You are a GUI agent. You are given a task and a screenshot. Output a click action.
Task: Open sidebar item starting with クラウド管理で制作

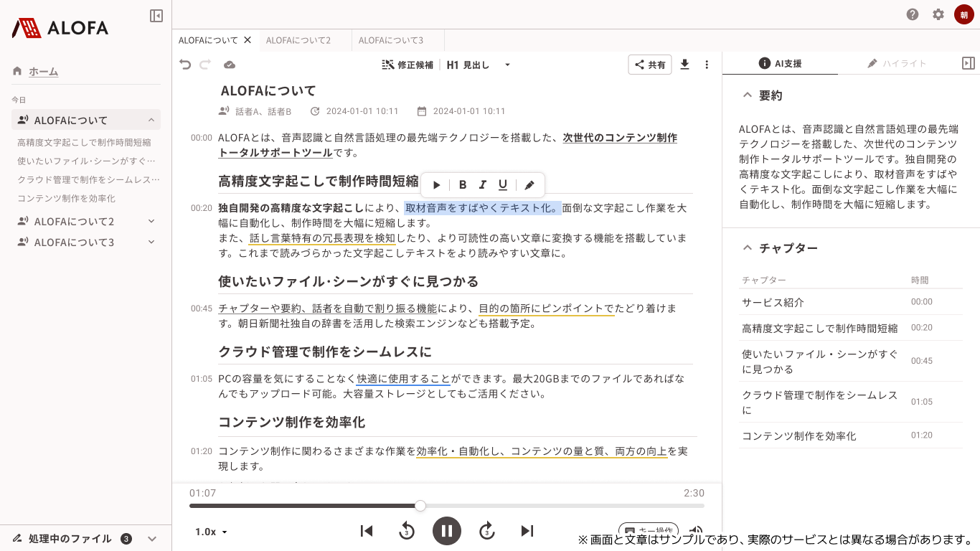pos(88,179)
